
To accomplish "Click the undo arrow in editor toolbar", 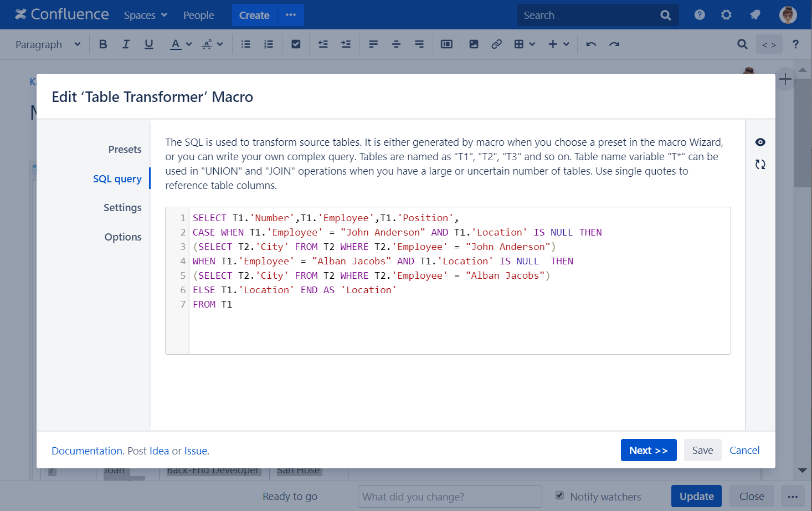I will [x=591, y=44].
